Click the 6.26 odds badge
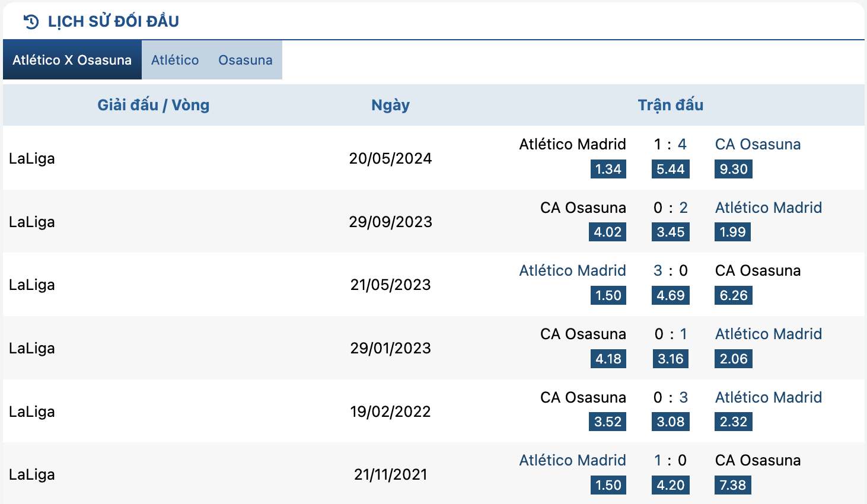Screen dimensions: 867x504 pyautogui.click(x=734, y=295)
